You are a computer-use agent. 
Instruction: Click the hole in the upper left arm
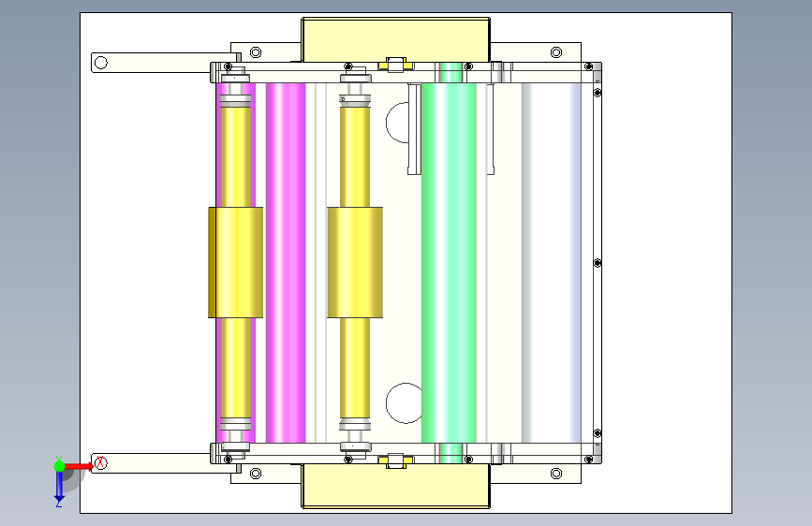click(101, 63)
